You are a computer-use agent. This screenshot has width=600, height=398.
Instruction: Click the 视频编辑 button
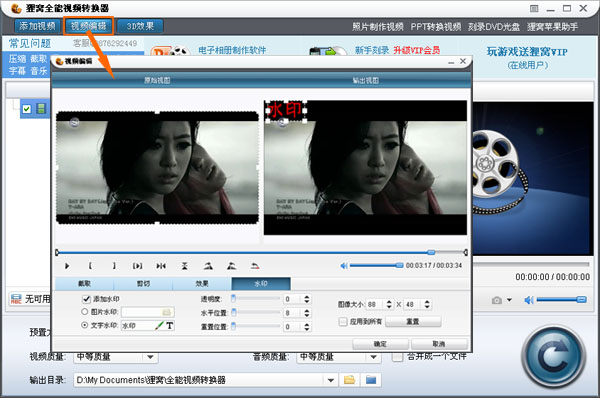[88, 26]
